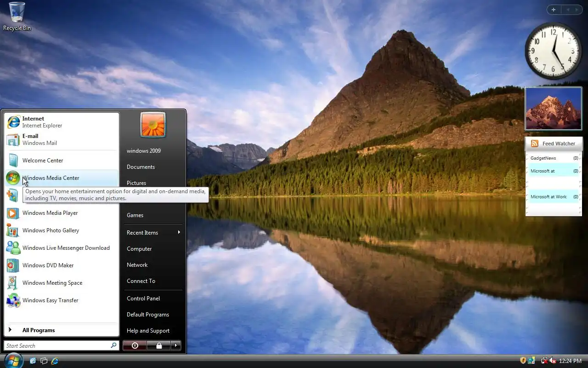Open the GadgetNews feed
Image resolution: width=588 pixels, height=368 pixels.
coord(554,158)
